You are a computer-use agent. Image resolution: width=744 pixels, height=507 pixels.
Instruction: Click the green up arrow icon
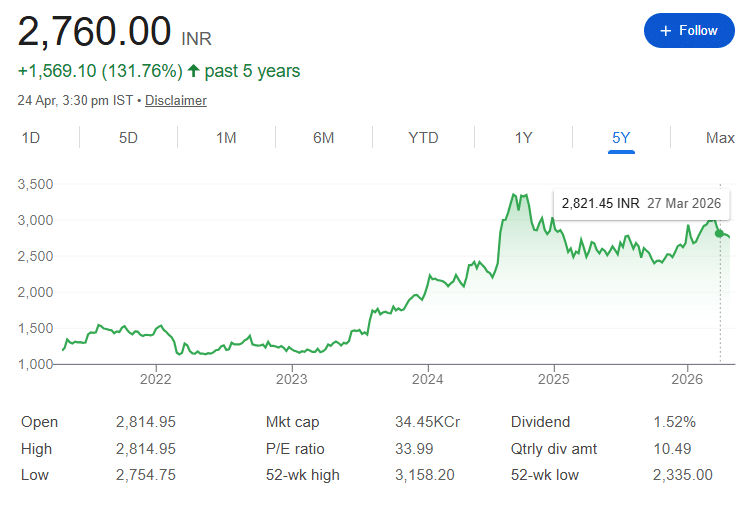[x=193, y=71]
